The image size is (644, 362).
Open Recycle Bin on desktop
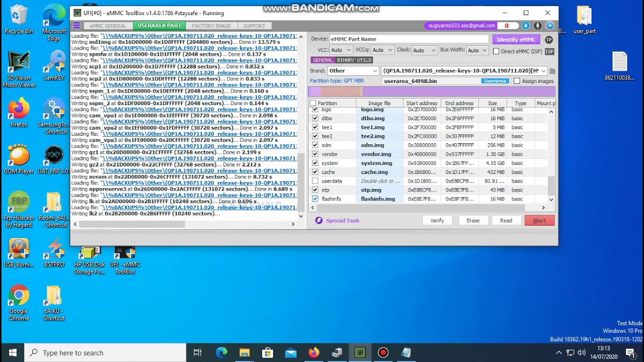[x=19, y=20]
